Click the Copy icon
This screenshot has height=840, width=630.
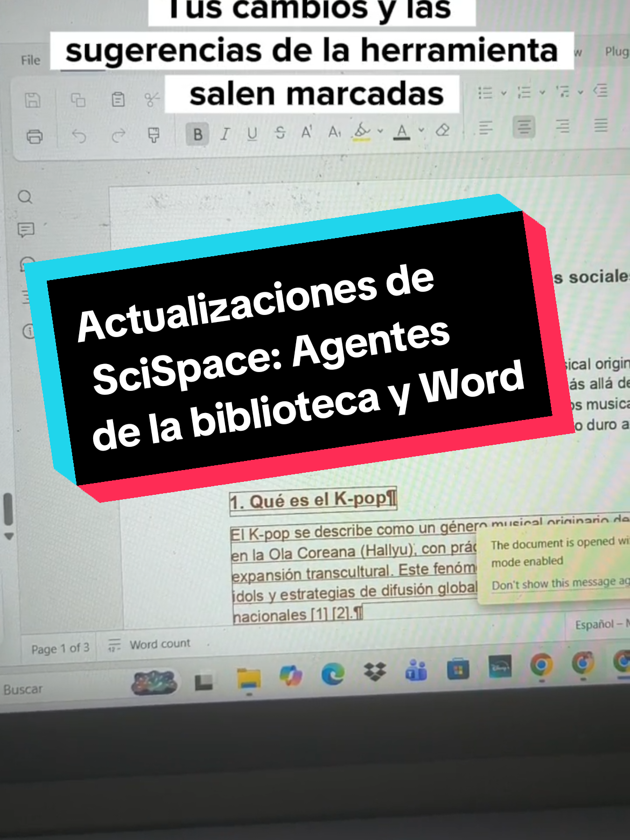79,100
